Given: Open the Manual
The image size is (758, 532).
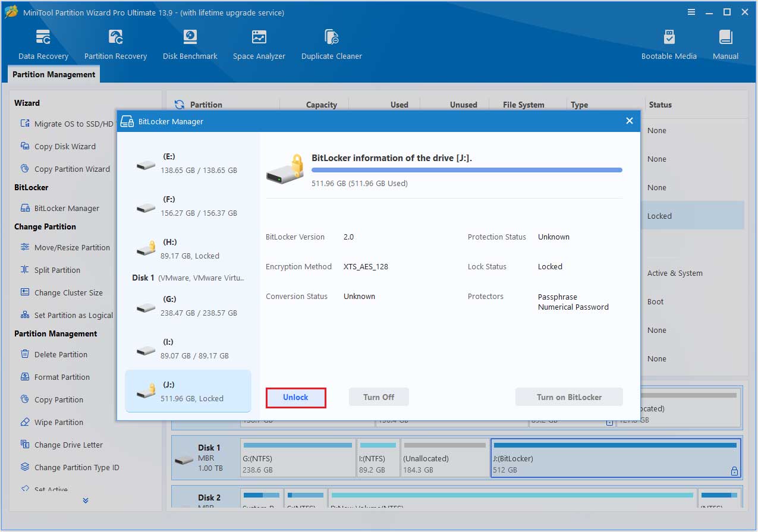Looking at the screenshot, I should (x=725, y=45).
